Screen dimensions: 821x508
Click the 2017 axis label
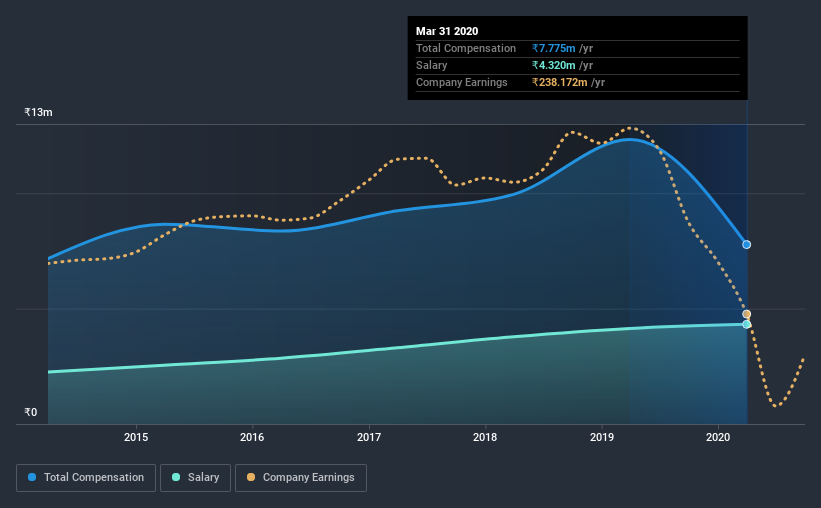369,437
